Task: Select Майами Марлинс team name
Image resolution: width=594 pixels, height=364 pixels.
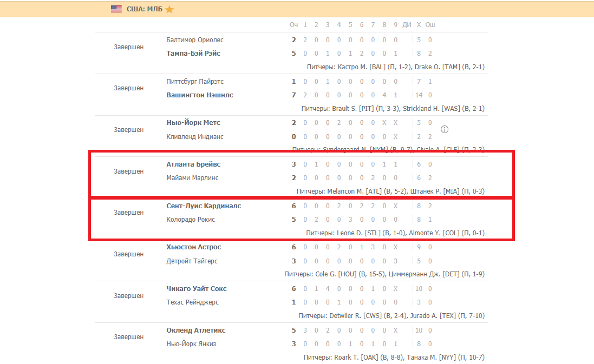Action: pos(192,178)
